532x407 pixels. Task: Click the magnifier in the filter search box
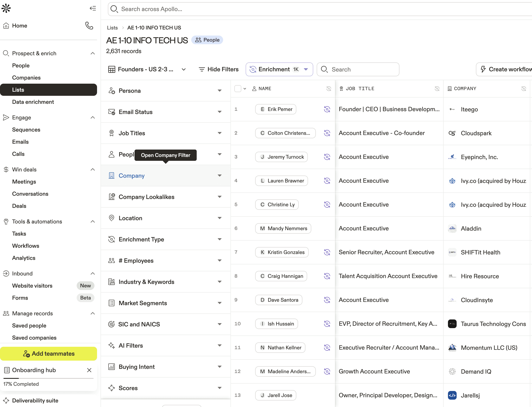tap(324, 69)
